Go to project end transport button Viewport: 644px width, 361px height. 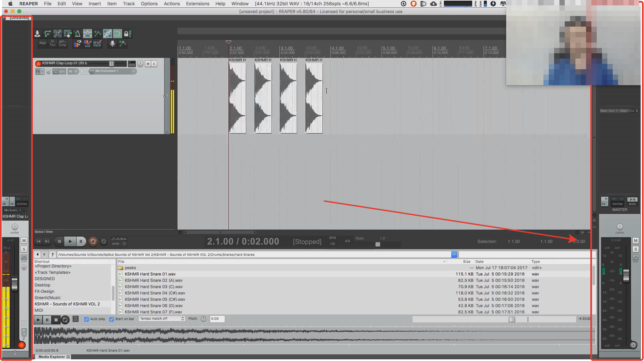47,242
